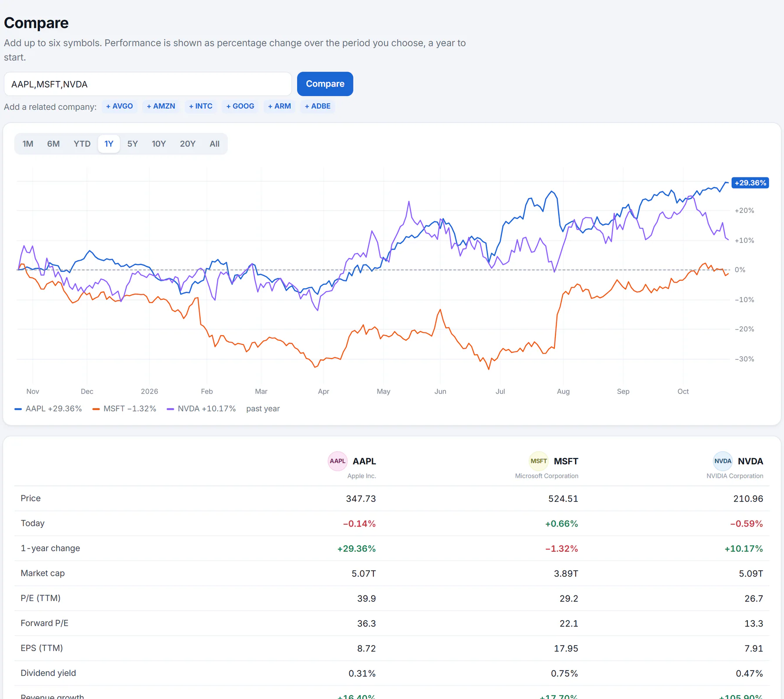Select the 1Y range tab

(x=109, y=144)
